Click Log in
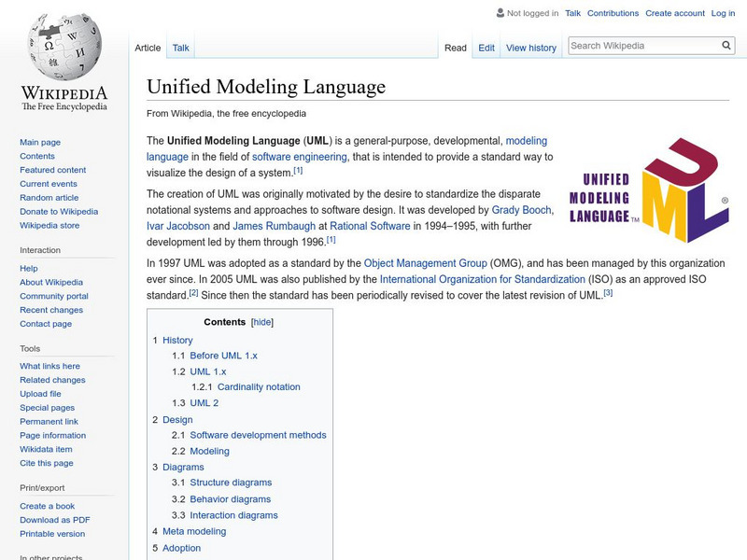747x560 pixels. coord(723,13)
